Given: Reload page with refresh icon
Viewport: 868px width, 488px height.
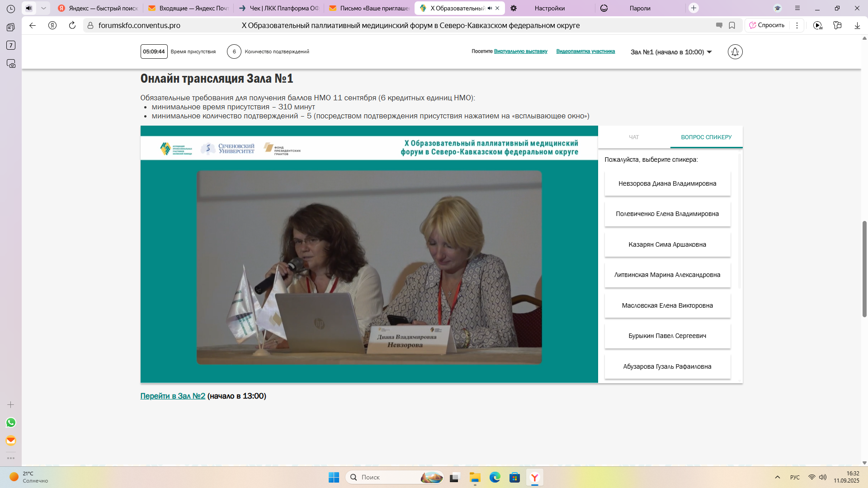Looking at the screenshot, I should (x=72, y=25).
